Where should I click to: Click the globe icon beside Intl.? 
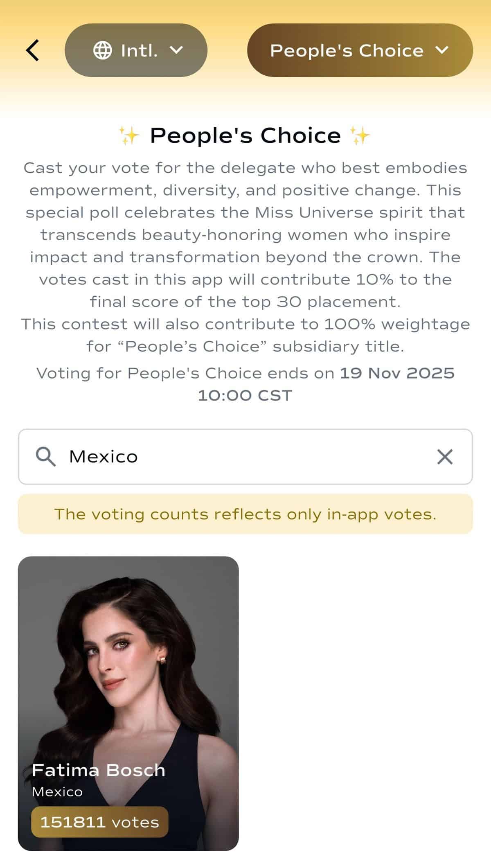102,50
